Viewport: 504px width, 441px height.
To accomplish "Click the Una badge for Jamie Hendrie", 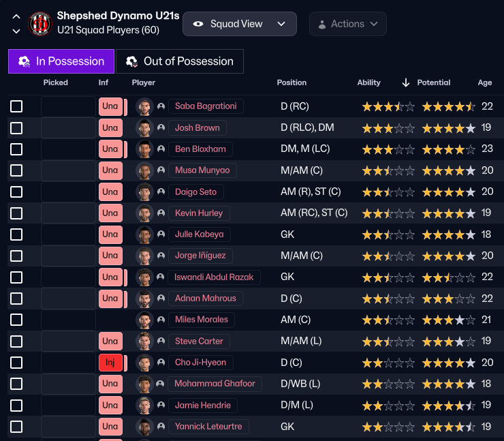I will [x=110, y=405].
